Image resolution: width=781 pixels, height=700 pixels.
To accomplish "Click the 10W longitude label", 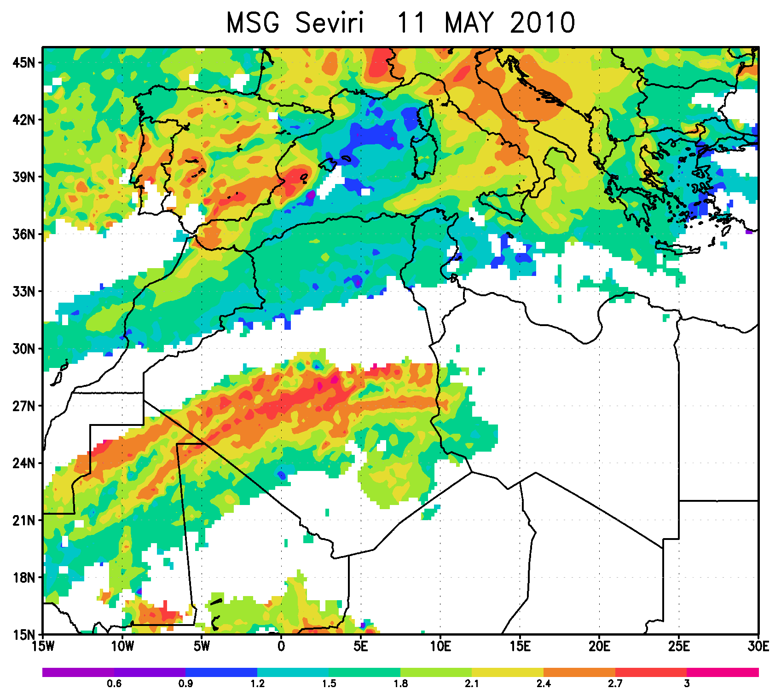I will click(x=122, y=647).
